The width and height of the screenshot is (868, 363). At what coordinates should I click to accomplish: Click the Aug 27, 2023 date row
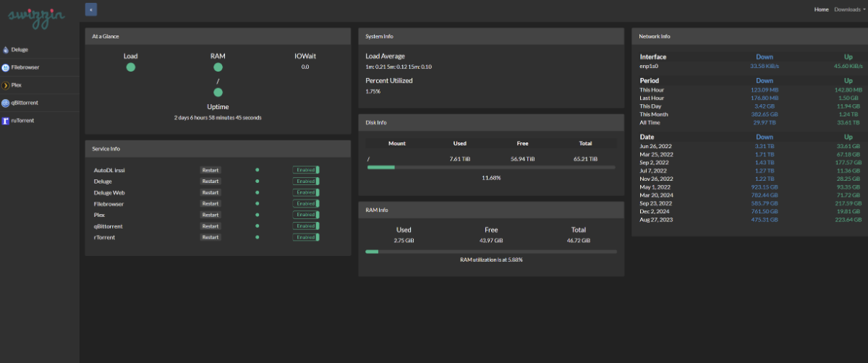click(751, 219)
